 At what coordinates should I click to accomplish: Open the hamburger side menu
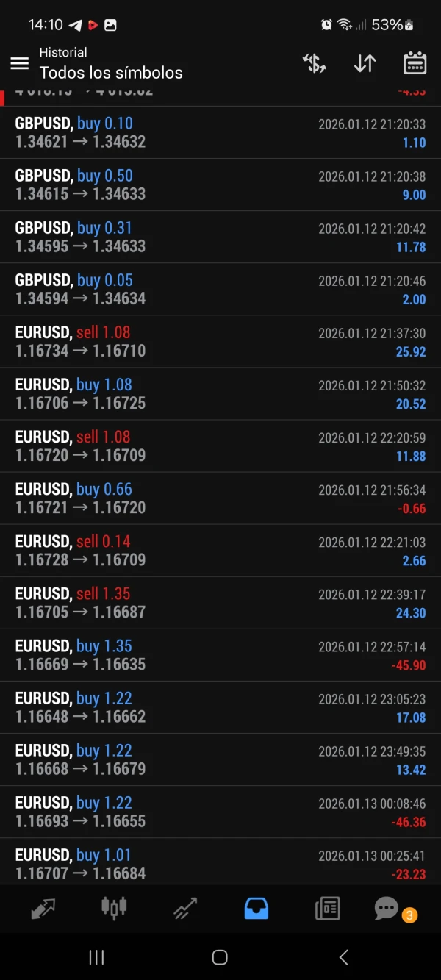click(x=20, y=63)
